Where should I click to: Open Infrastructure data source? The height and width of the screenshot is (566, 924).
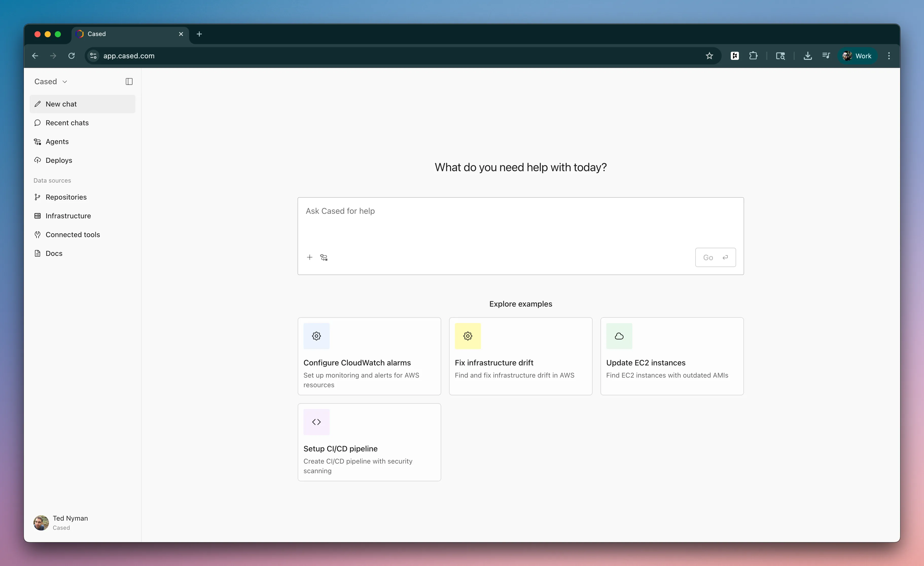(68, 216)
